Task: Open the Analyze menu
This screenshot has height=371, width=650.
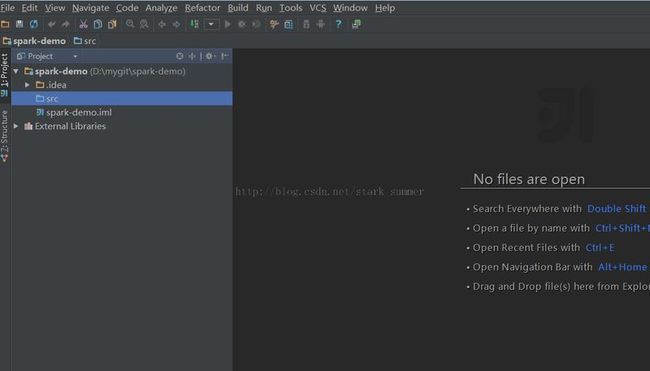Action: [161, 8]
